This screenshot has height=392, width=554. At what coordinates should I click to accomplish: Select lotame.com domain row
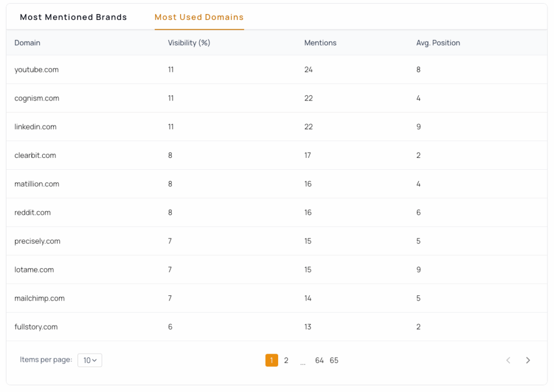pyautogui.click(x=276, y=270)
